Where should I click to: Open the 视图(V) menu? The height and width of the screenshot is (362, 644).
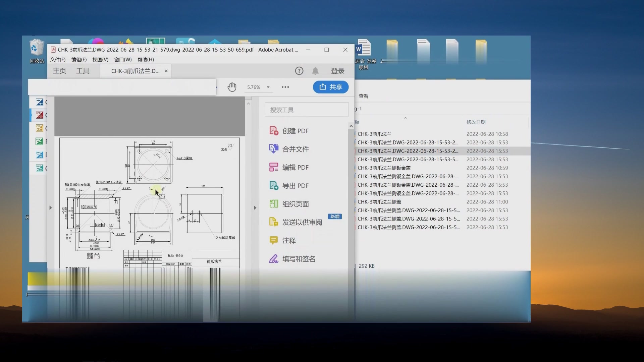[100, 60]
